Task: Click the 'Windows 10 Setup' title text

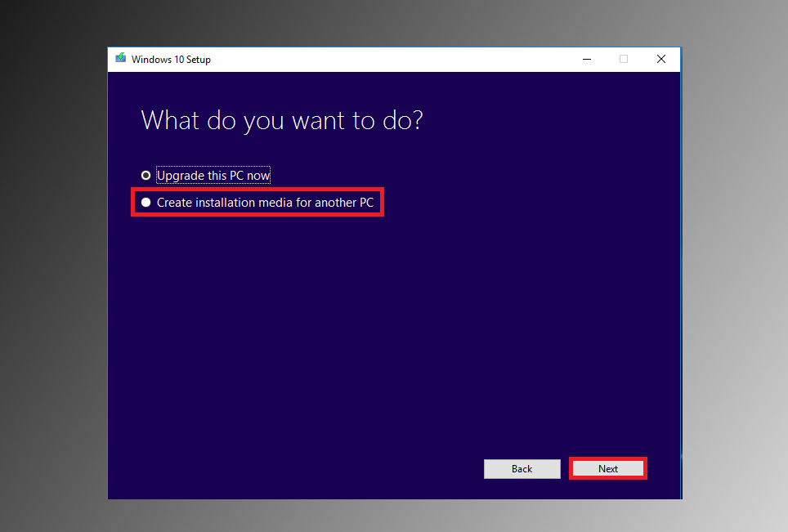Action: coord(171,60)
